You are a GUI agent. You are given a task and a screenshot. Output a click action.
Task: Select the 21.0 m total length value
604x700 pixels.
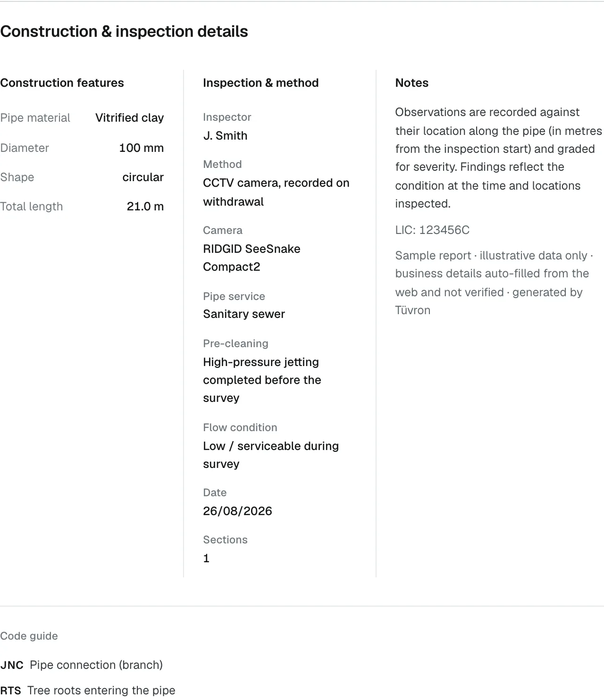(x=145, y=207)
